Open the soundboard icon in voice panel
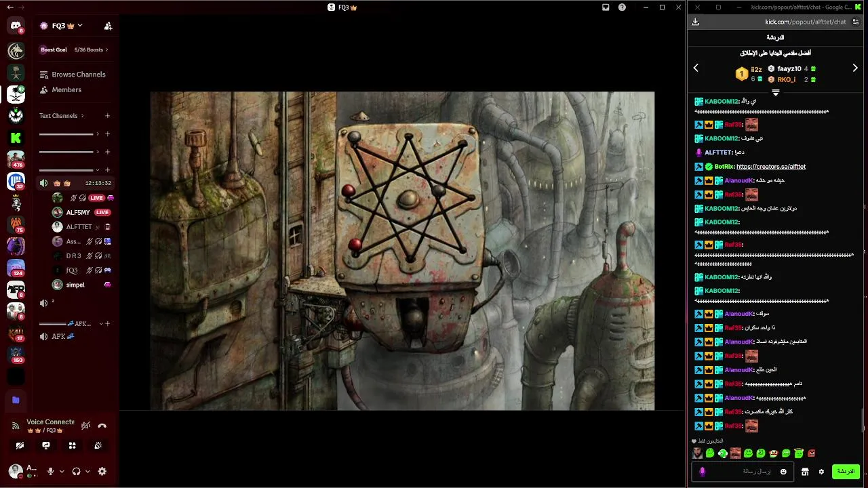The height and width of the screenshot is (488, 868). tap(98, 445)
